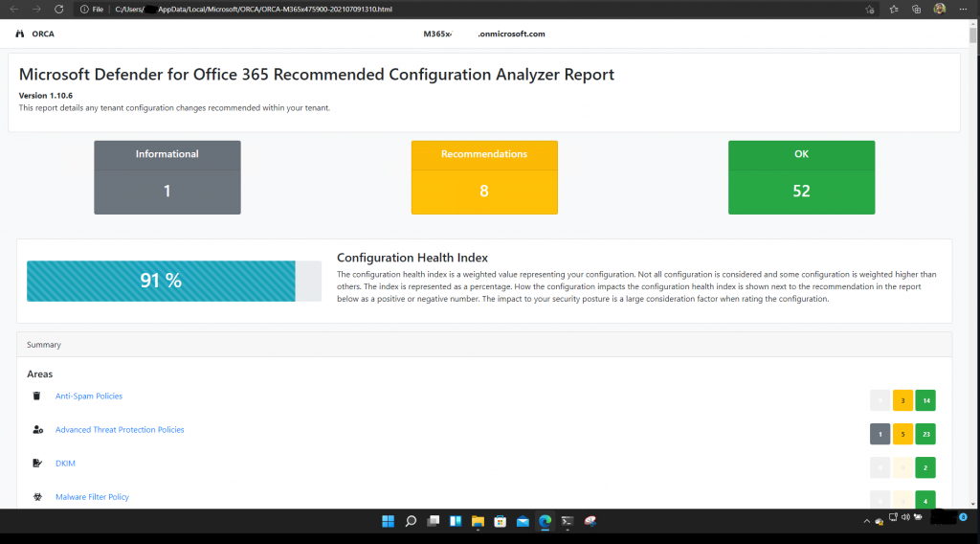This screenshot has width=980, height=544.
Task: Click the network icon in system tray
Action: tap(893, 517)
